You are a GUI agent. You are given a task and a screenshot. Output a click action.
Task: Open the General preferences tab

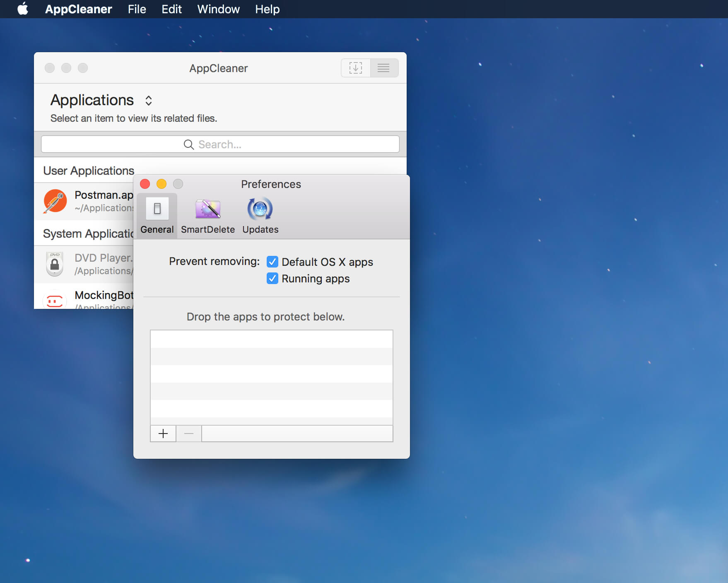157,216
